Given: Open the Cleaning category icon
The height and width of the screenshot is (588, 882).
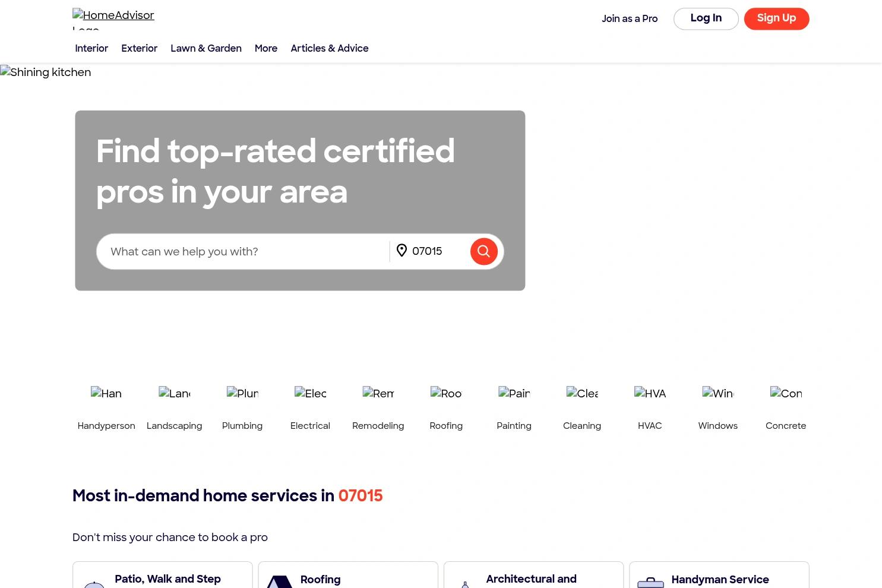Looking at the screenshot, I should (582, 393).
